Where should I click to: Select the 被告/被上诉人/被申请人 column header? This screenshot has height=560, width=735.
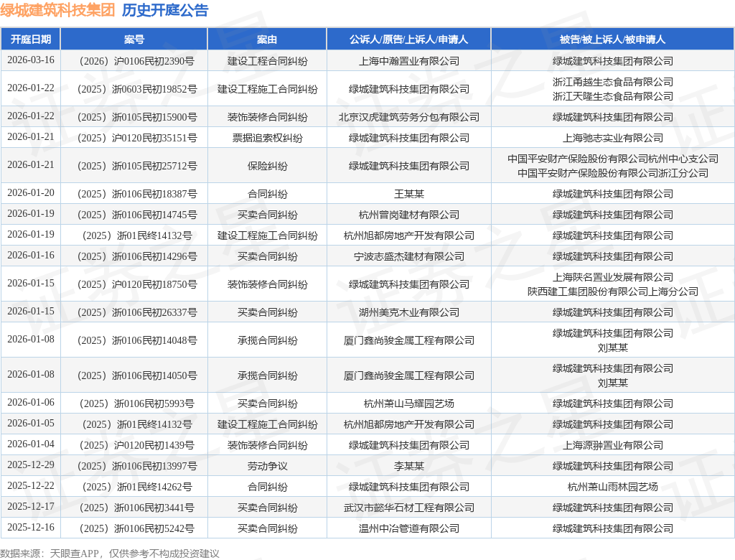coord(613,39)
